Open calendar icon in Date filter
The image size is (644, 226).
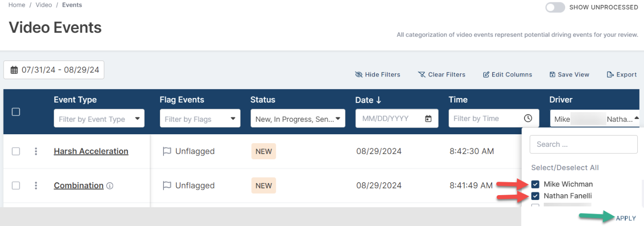[428, 119]
